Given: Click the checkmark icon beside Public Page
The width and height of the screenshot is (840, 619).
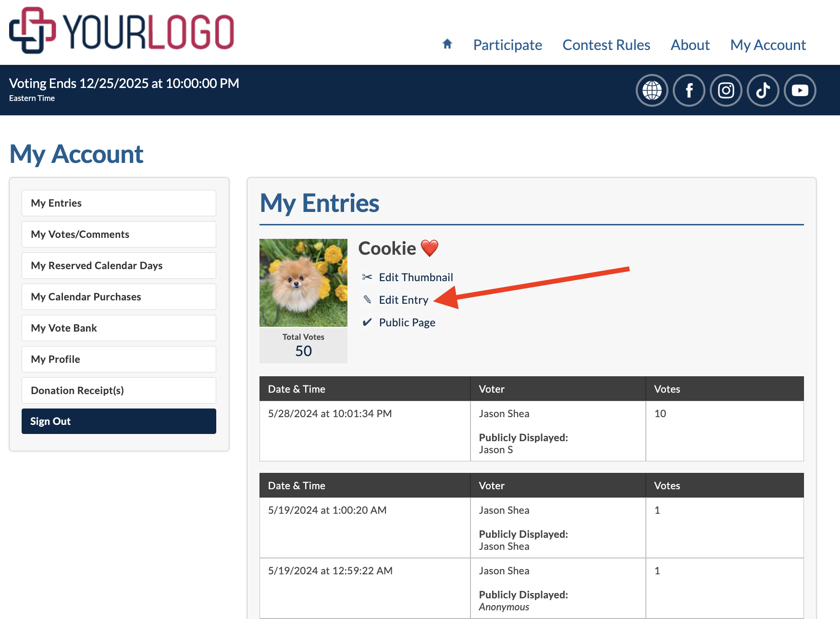Looking at the screenshot, I should tap(367, 322).
